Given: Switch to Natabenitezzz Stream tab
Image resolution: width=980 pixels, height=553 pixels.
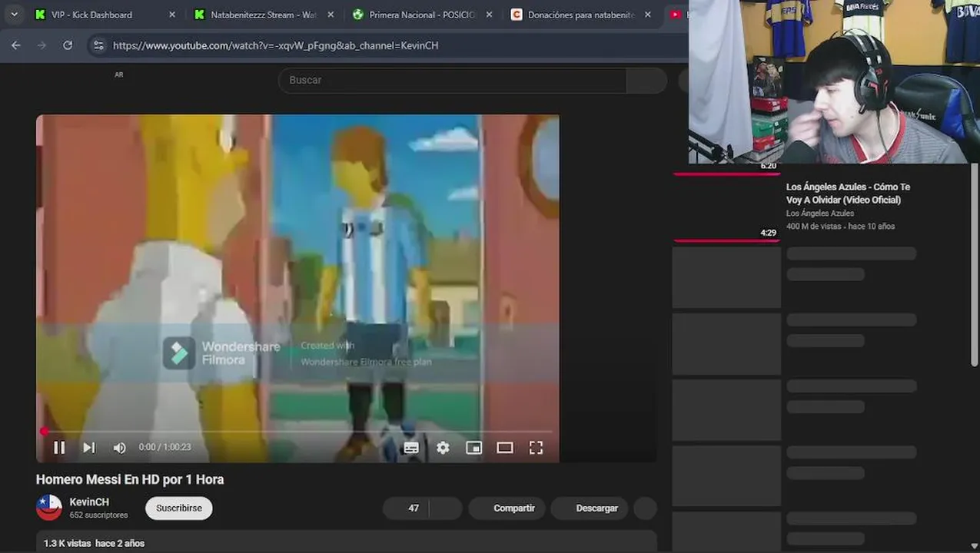Looking at the screenshot, I should click(263, 15).
